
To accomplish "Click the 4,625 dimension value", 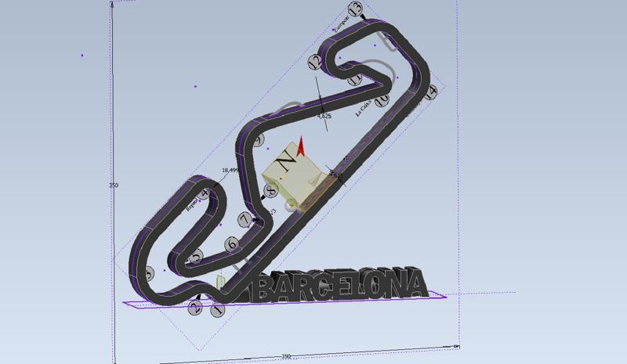I will pyautogui.click(x=324, y=117).
